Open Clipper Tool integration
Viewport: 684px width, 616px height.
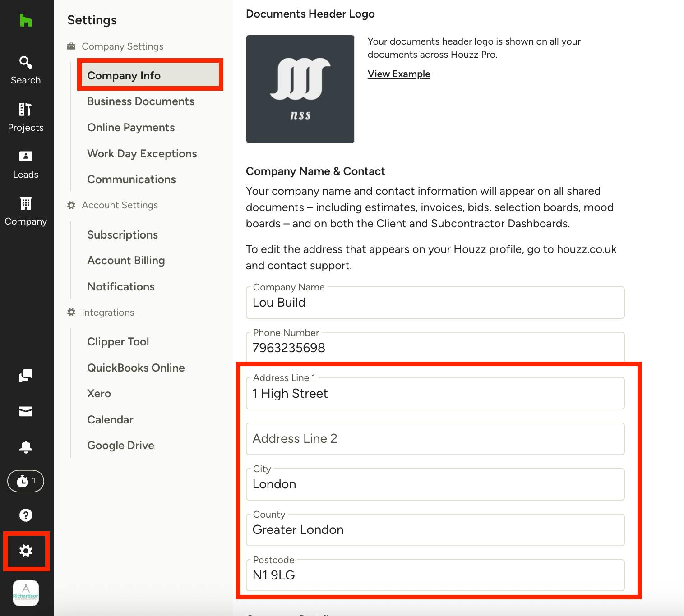118,342
